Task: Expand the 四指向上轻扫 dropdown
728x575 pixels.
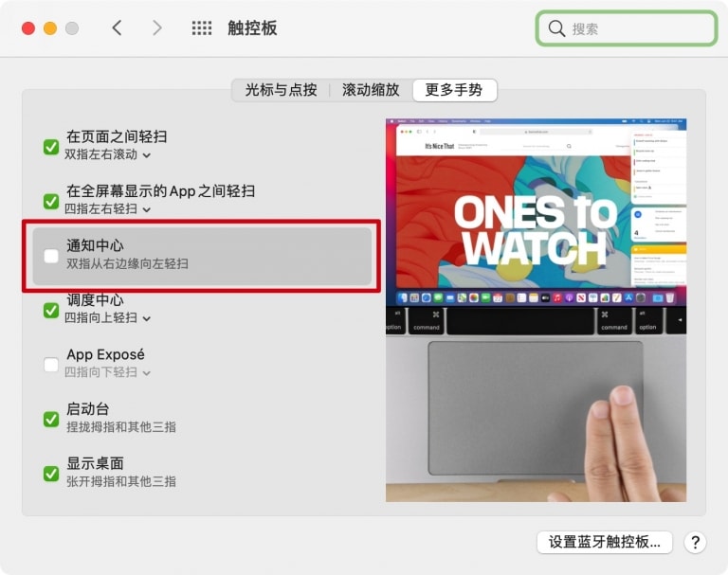Action: click(x=107, y=318)
